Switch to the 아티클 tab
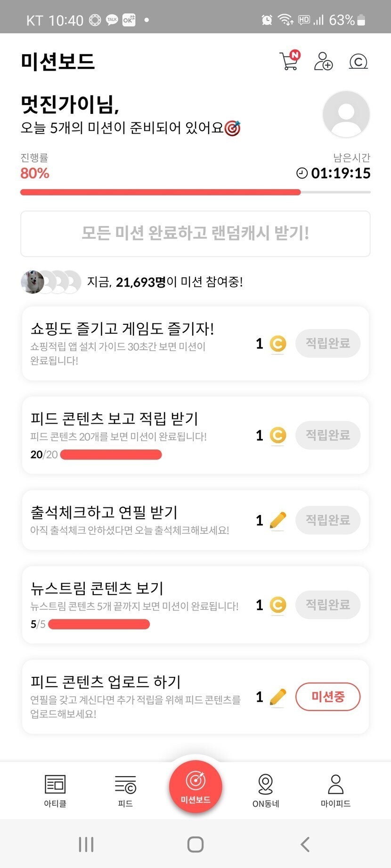The height and width of the screenshot is (868, 391). click(x=55, y=790)
